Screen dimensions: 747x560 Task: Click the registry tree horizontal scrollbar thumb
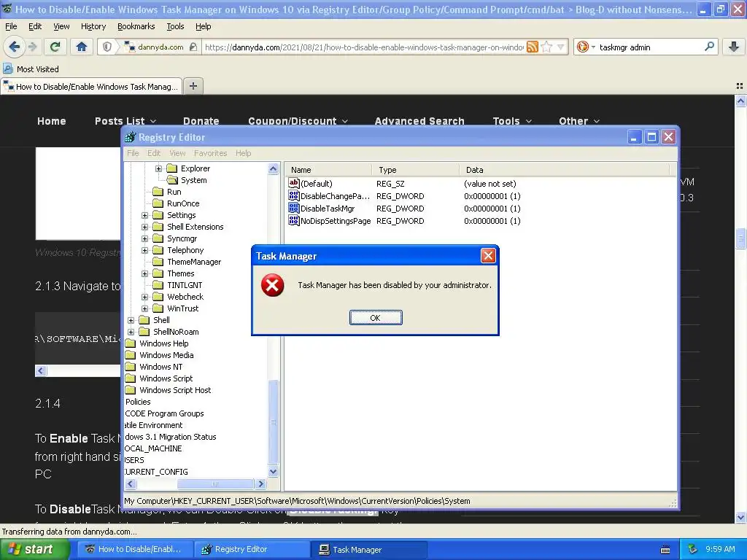tap(215, 484)
